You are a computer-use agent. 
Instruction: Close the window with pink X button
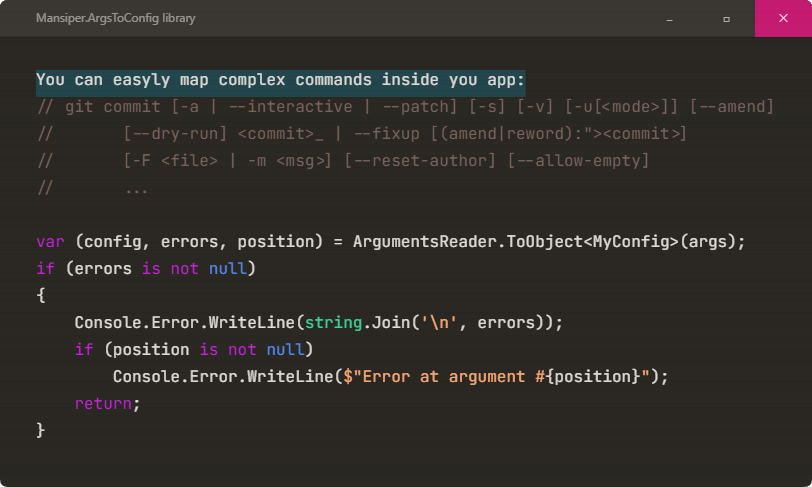[x=783, y=19]
